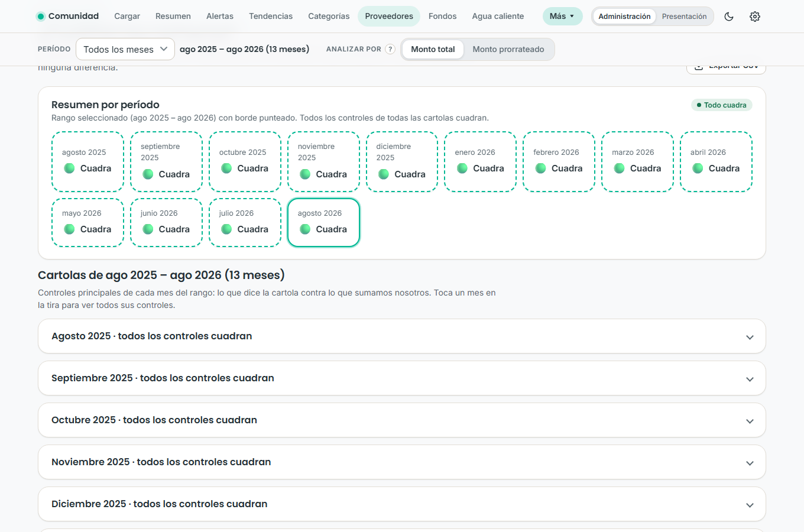Select the Proveedores tab
Viewport: 804px width, 532px height.
389,16
